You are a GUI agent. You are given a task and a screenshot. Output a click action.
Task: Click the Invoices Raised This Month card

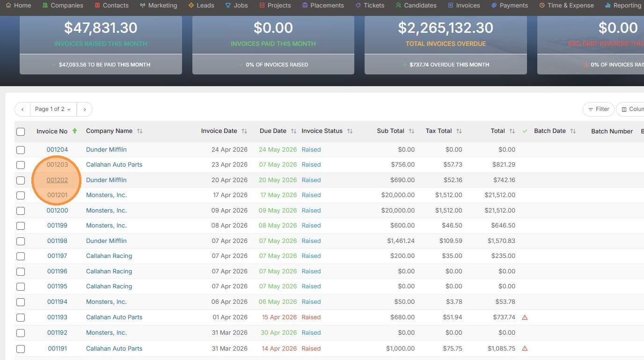(101, 44)
